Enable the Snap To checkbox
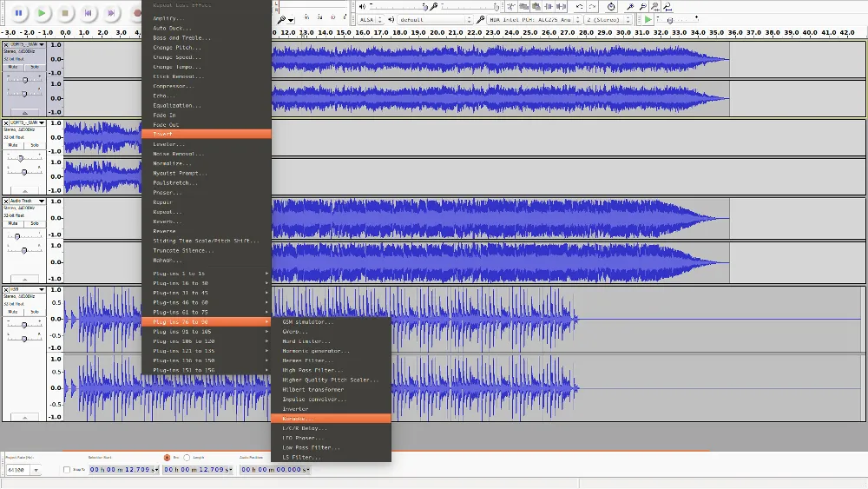 click(x=67, y=470)
